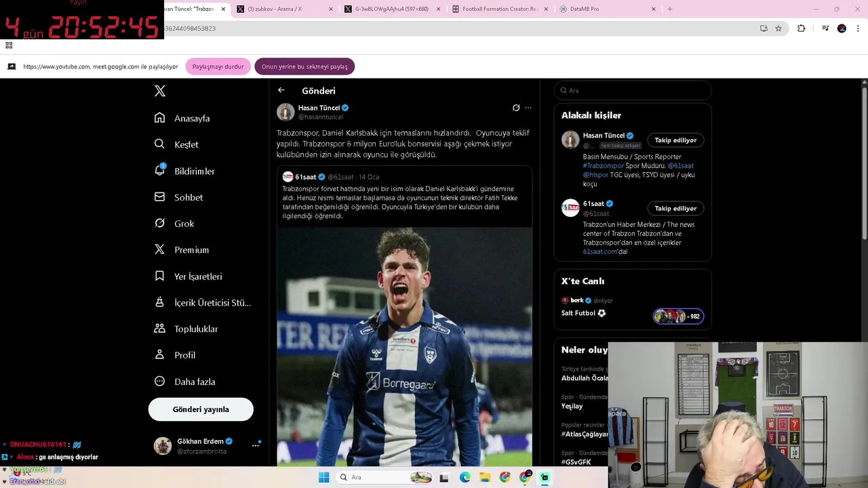
Task: Launch Microsoft Edge from taskbar
Action: tap(465, 478)
